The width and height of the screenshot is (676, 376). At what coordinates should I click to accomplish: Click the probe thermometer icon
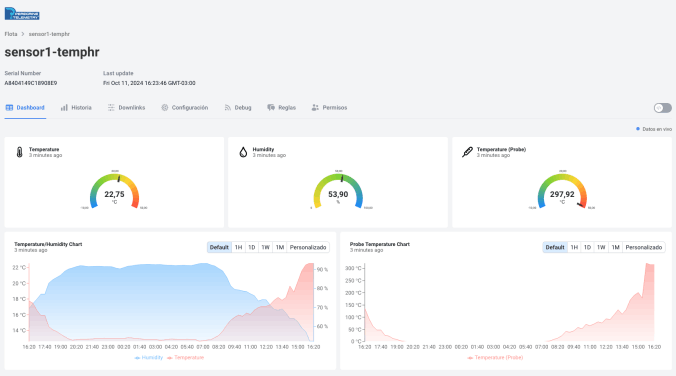coord(467,152)
